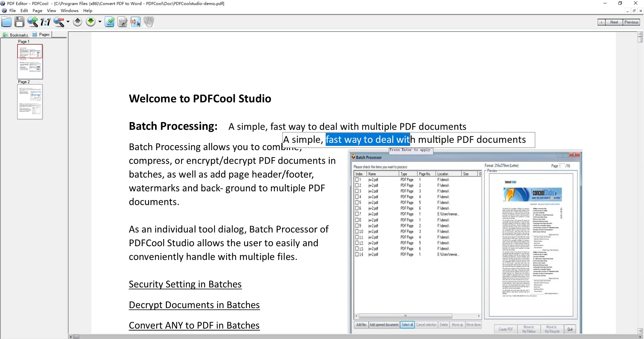
Task: Open the Convert ANY to PDF in Batches link
Action: pyautogui.click(x=194, y=326)
